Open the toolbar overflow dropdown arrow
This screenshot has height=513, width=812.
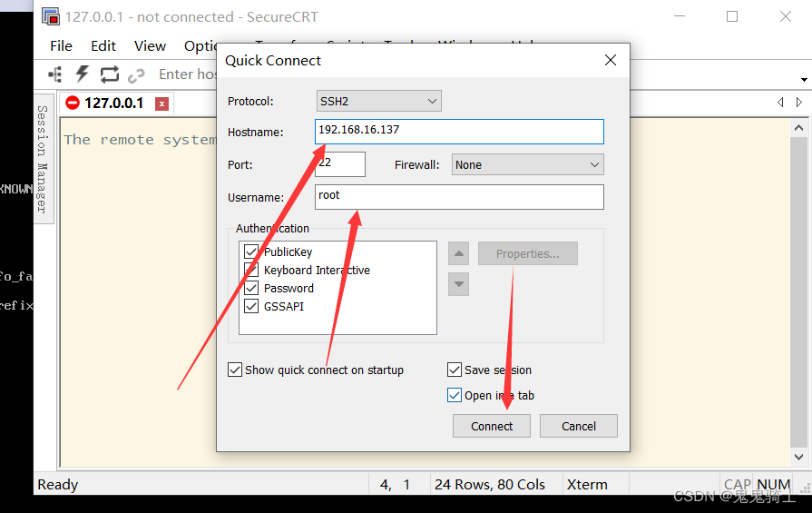(804, 80)
